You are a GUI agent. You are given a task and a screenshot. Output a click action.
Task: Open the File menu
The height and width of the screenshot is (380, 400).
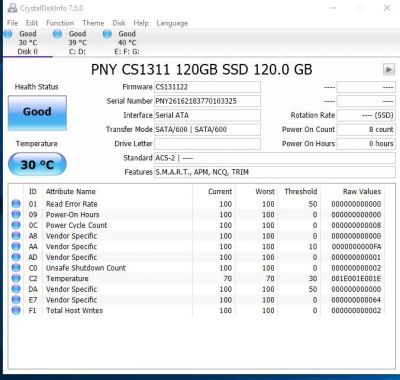(13, 23)
